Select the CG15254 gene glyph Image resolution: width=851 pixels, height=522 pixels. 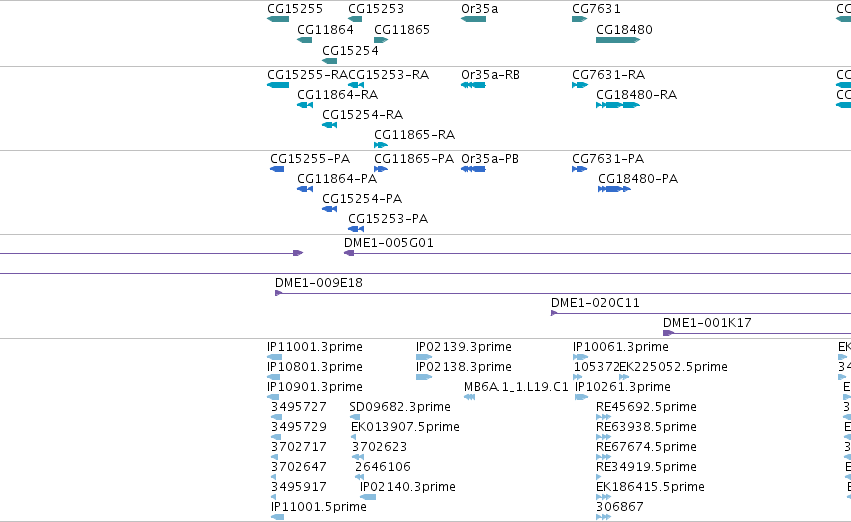(329, 61)
